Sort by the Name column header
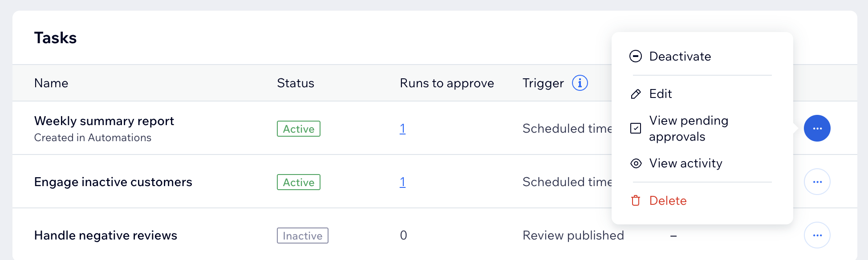This screenshot has height=260, width=868. point(51,83)
